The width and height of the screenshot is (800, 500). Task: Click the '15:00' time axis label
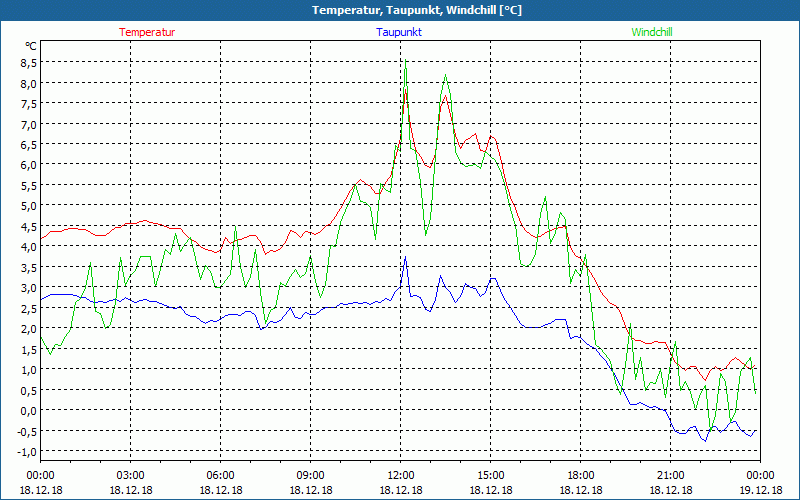click(x=491, y=475)
